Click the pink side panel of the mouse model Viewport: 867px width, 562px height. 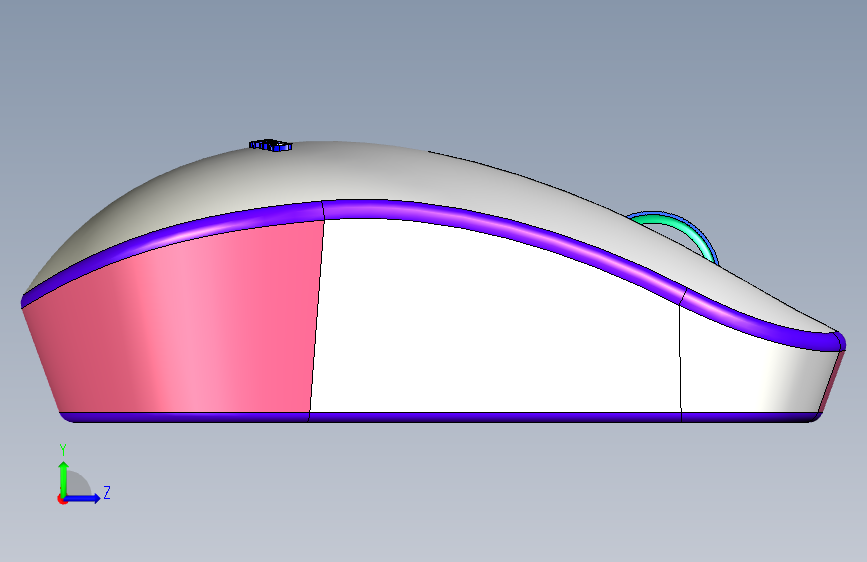click(182, 326)
